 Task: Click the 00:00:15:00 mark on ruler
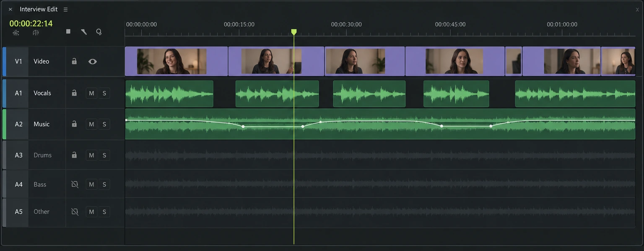239,24
